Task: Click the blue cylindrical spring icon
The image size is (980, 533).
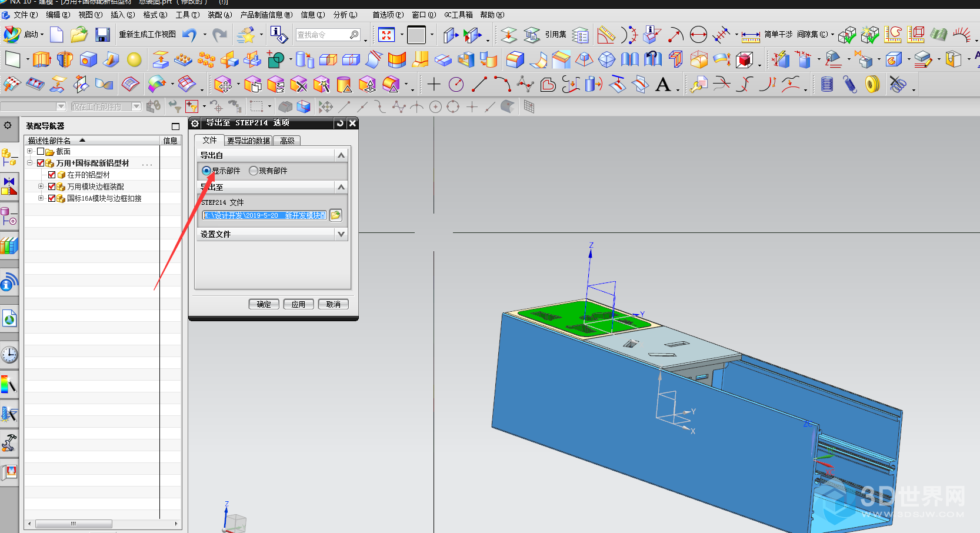Action: point(827,84)
